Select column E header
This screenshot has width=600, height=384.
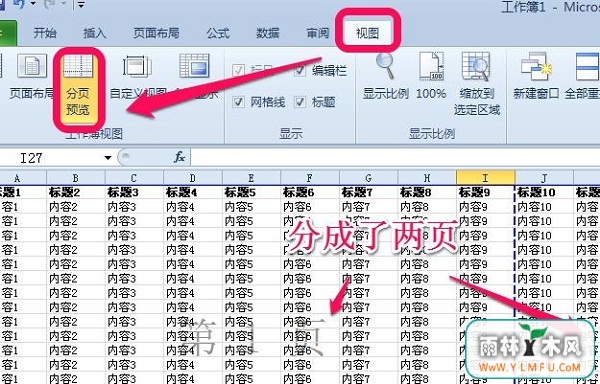coord(251,178)
